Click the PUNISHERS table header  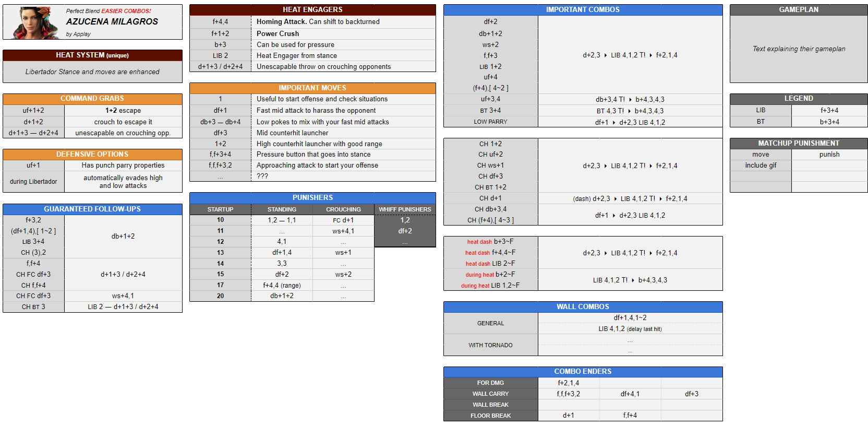[x=312, y=198]
